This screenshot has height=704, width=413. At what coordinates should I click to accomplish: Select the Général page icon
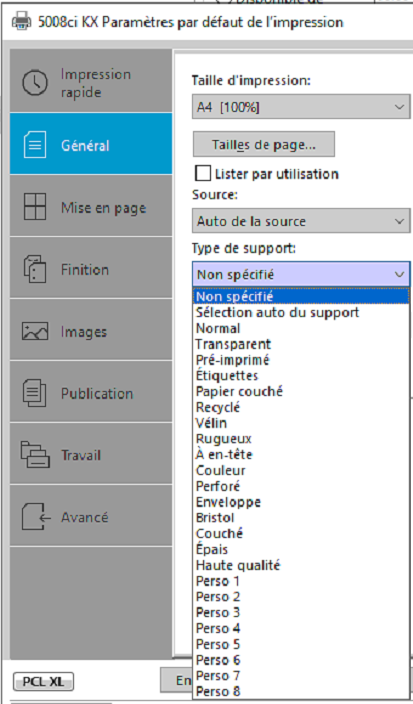coord(35,145)
